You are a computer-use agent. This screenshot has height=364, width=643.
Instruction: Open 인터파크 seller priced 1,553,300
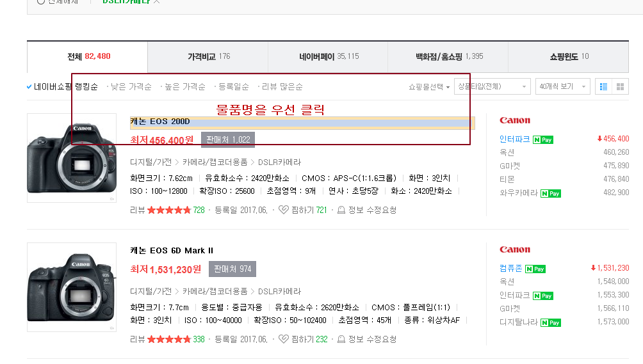(514, 295)
